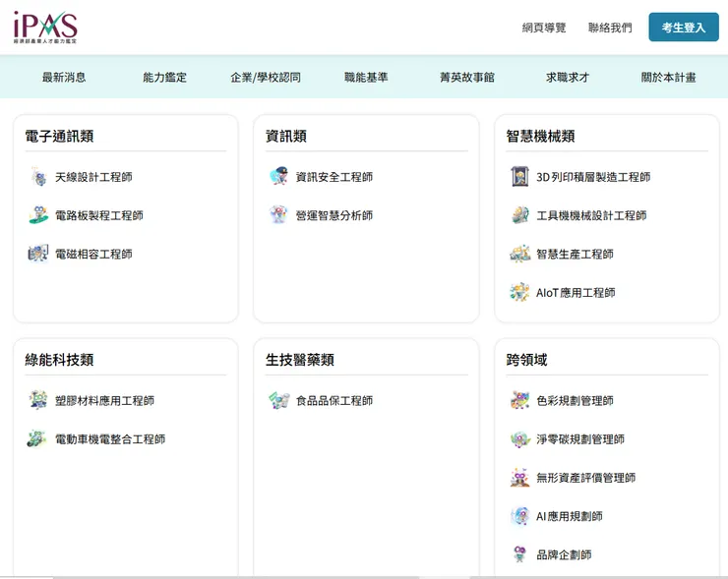Open the 淨零碳規劃管理師 text link
Image resolution: width=728 pixels, height=579 pixels.
pos(580,438)
